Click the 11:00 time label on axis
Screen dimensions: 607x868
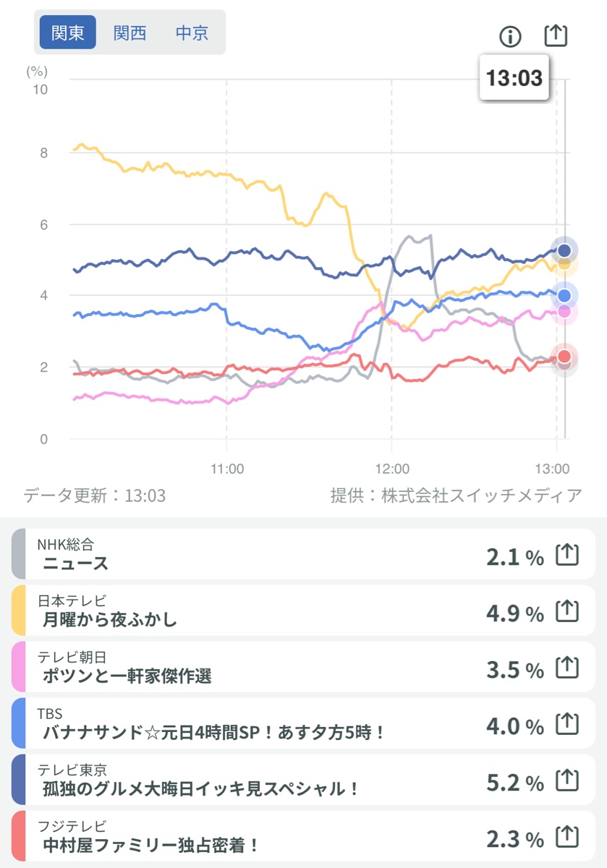[226, 468]
